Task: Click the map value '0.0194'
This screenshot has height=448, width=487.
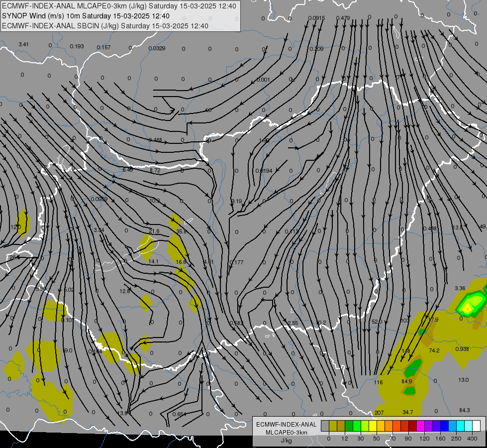Action: [264, 171]
